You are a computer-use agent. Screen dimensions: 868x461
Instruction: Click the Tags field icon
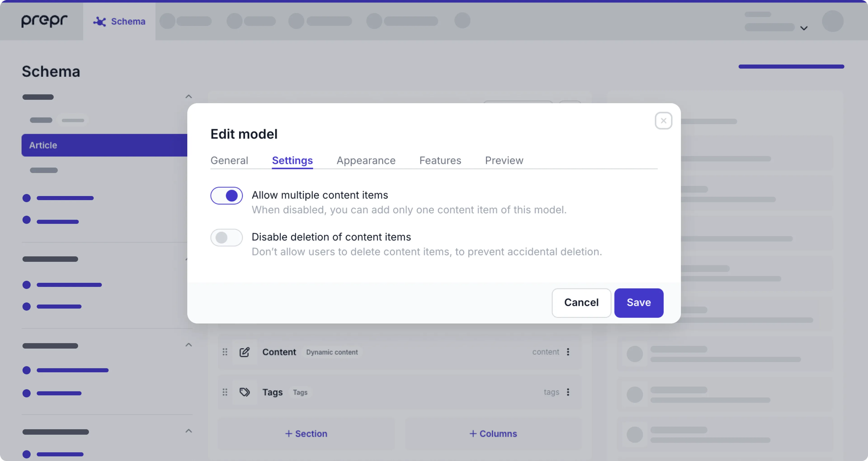[245, 392]
